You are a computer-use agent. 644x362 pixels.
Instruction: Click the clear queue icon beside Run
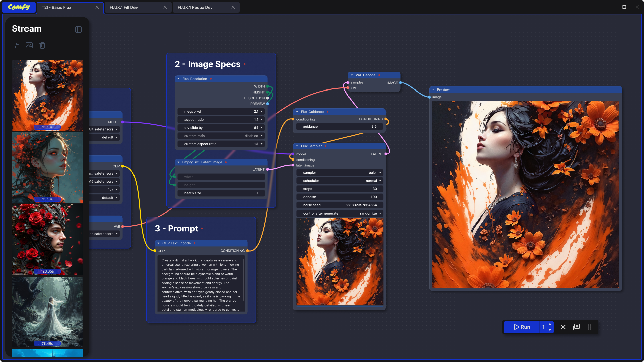[576, 327]
